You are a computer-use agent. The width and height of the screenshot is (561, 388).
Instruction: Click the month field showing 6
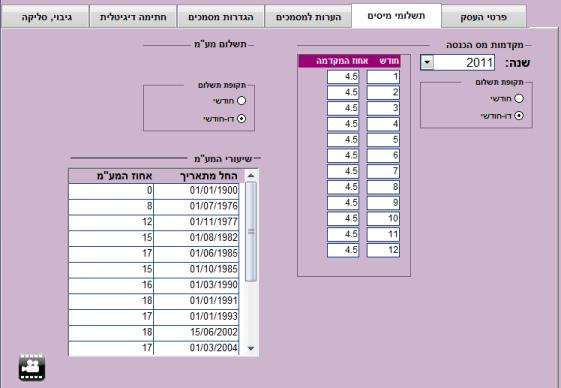(x=383, y=155)
